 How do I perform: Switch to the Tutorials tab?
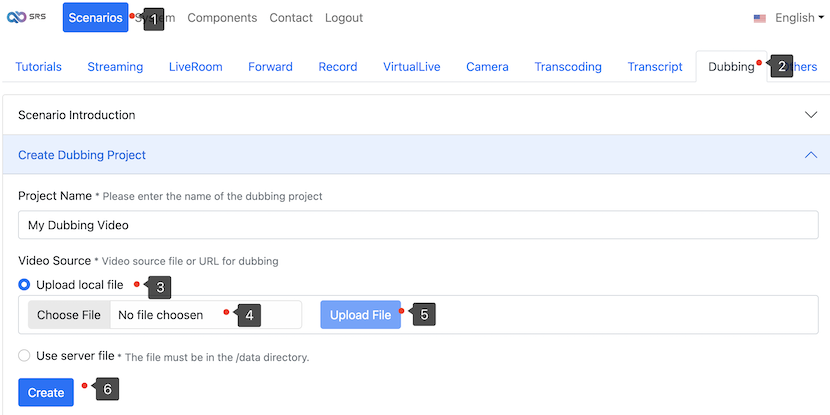tap(38, 67)
